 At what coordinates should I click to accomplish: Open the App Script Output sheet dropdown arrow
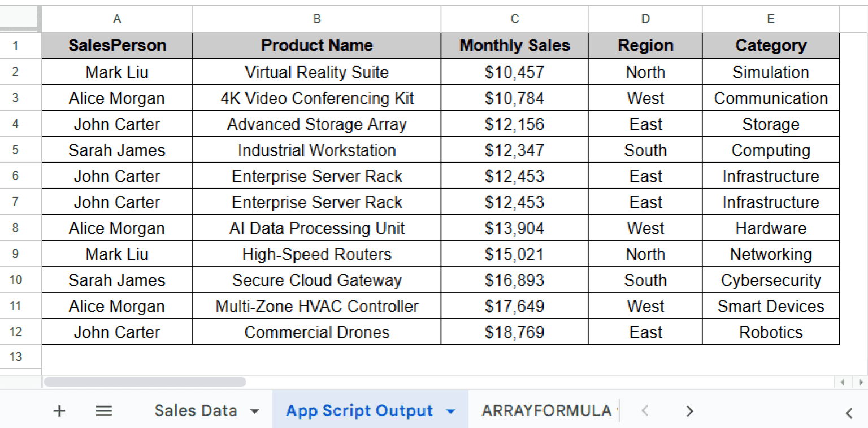click(449, 410)
